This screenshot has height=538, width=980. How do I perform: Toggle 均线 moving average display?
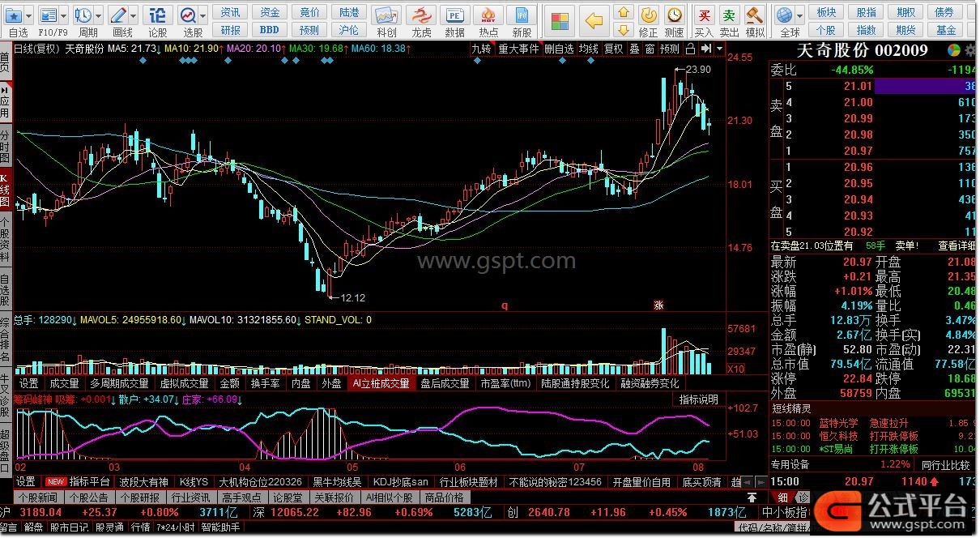point(589,49)
